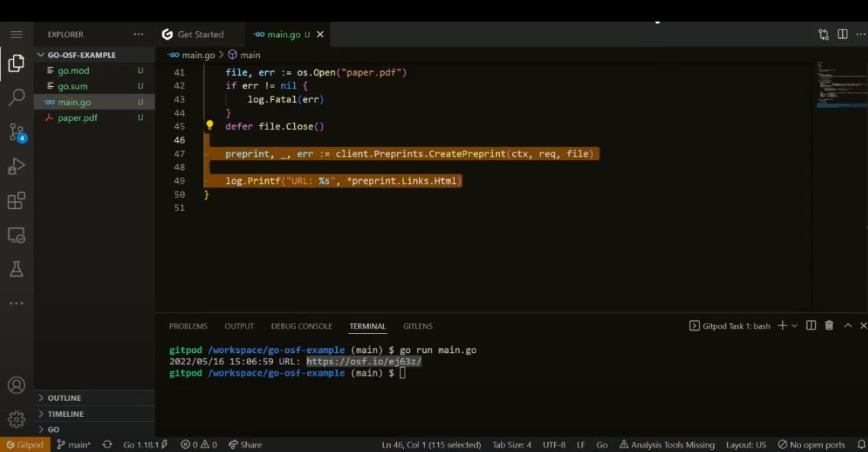868x452 pixels.
Task: Open the Testing flask view
Action: tap(16, 269)
